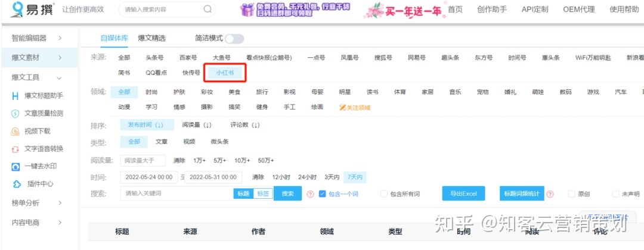
Task: Click the 文字语音转换 icon
Action: tap(15, 149)
